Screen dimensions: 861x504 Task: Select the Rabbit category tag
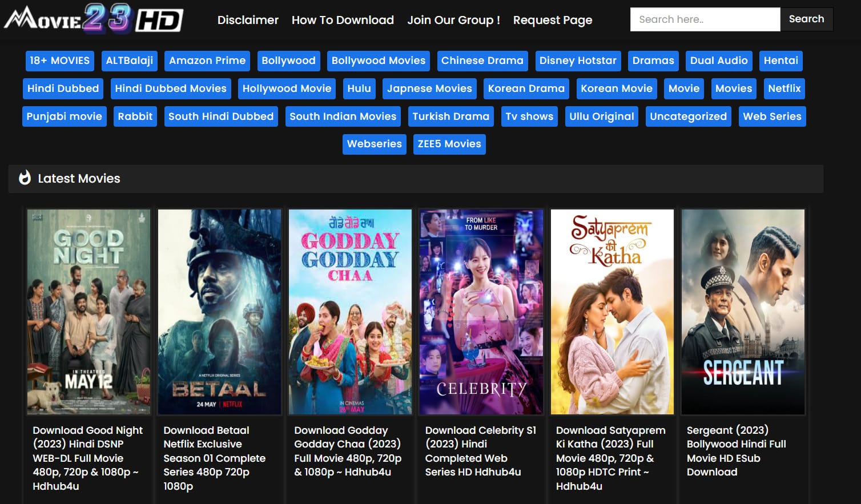coord(135,116)
